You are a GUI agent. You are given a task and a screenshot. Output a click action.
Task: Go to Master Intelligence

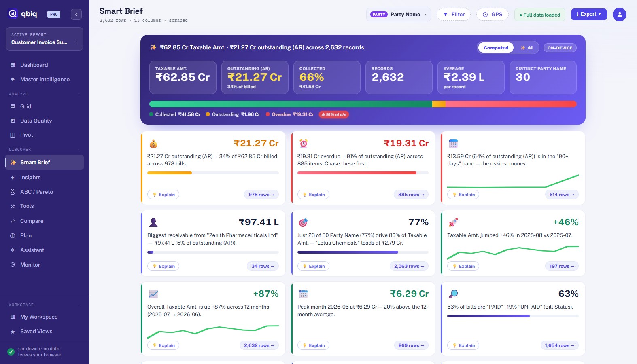tap(45, 79)
